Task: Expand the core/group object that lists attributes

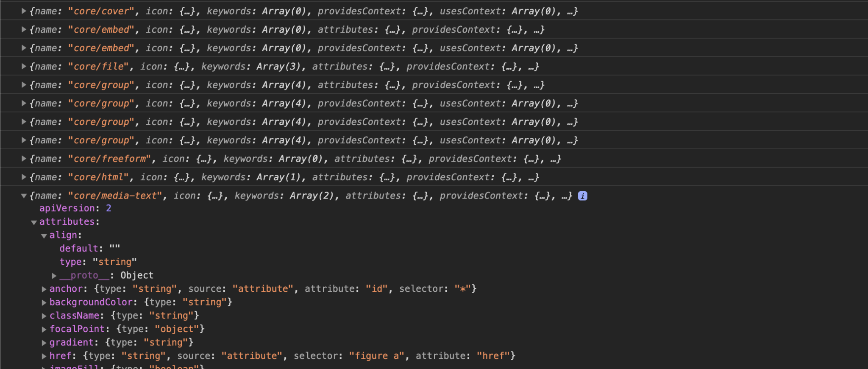Action: (24, 85)
